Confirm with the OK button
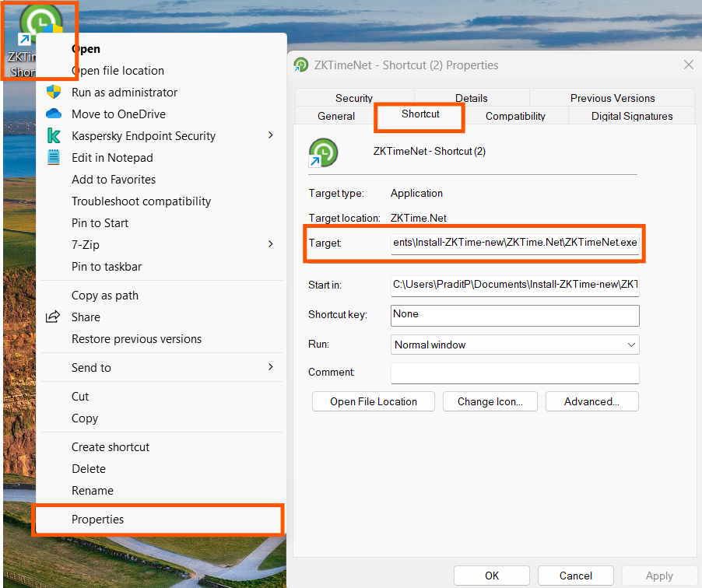Viewport: 702px width, 588px height. pos(492,576)
